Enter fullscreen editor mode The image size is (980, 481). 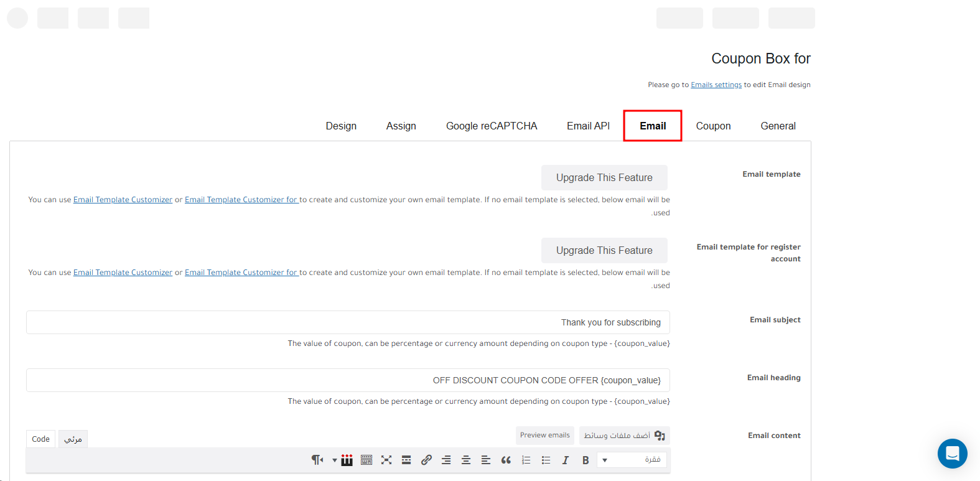[386, 460]
